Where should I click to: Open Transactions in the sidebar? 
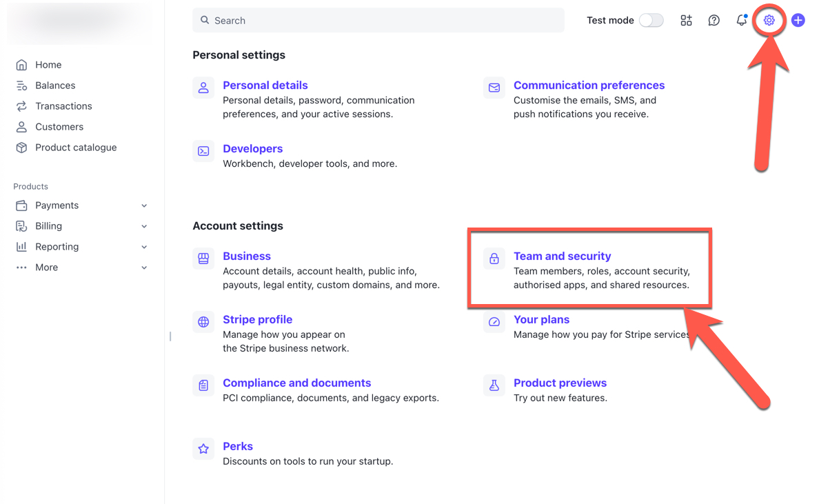63,107
